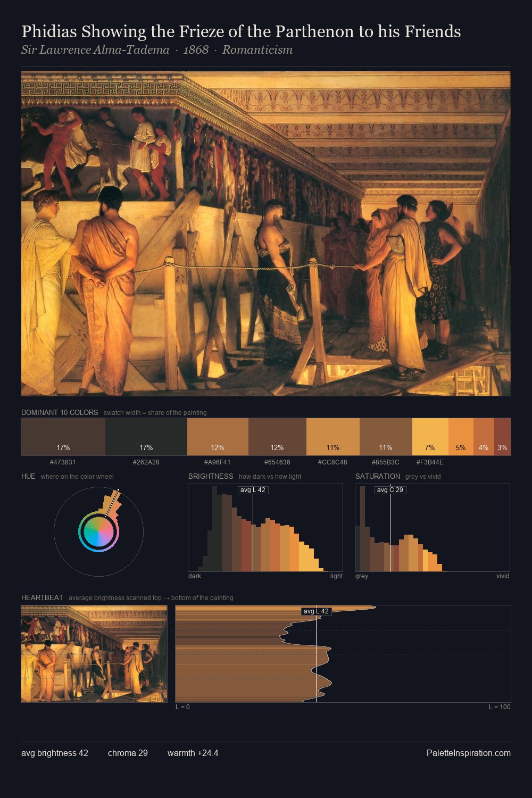Click the 'where on the color wheel' caption
532x798 pixels.
pos(77,477)
